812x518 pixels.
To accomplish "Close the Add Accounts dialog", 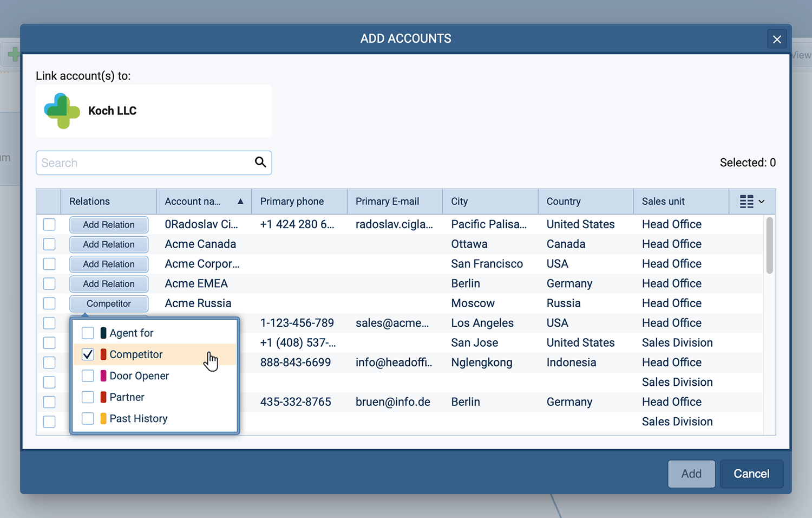I will click(777, 39).
